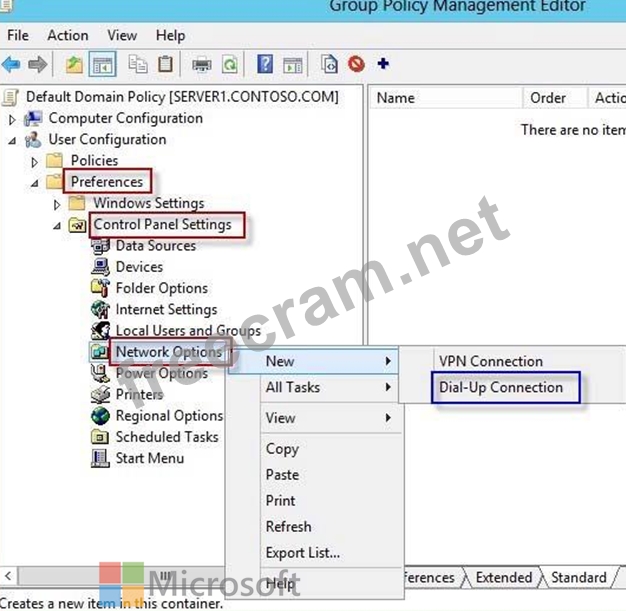Open the Action menu
The height and width of the screenshot is (611, 626).
click(68, 35)
